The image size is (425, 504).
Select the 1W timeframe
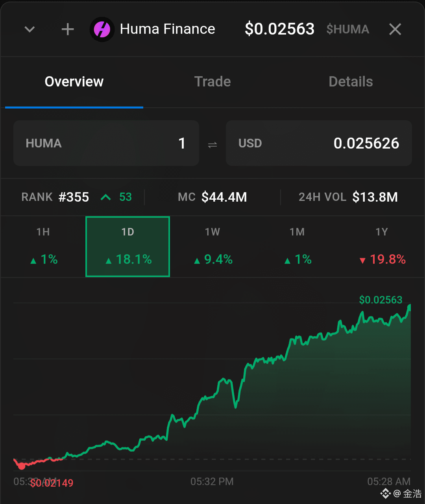tap(213, 246)
